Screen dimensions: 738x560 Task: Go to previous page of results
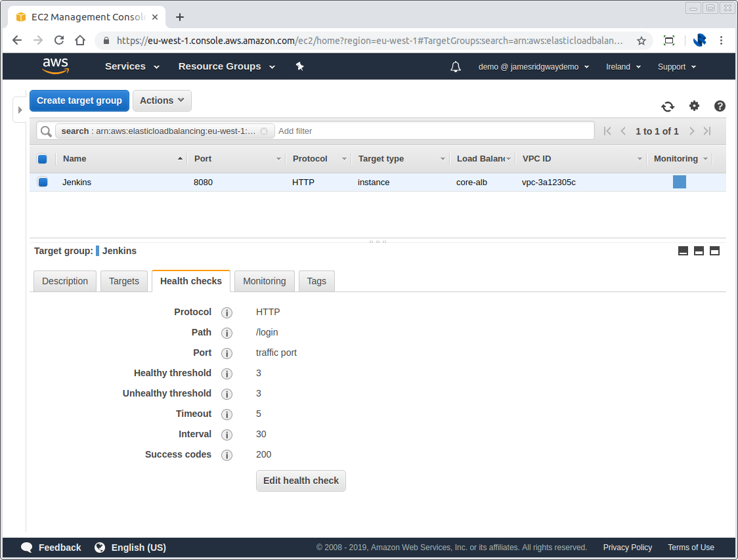click(622, 131)
